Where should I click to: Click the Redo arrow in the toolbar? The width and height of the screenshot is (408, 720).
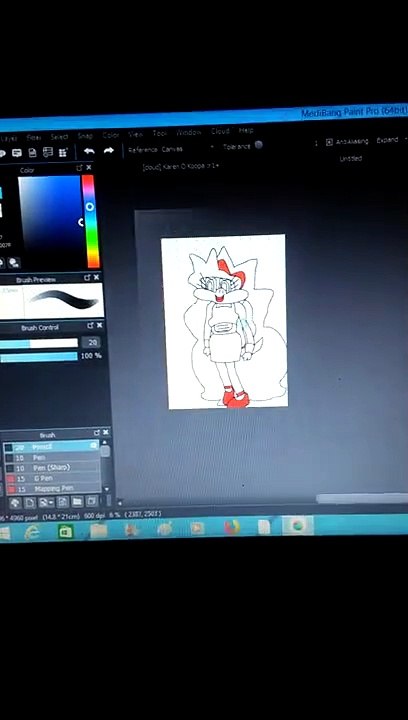109,151
